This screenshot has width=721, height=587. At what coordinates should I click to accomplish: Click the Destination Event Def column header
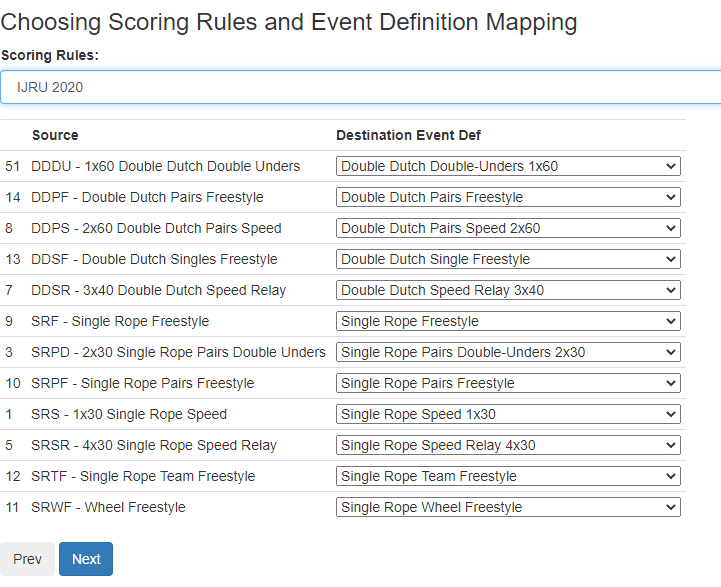tap(408, 136)
